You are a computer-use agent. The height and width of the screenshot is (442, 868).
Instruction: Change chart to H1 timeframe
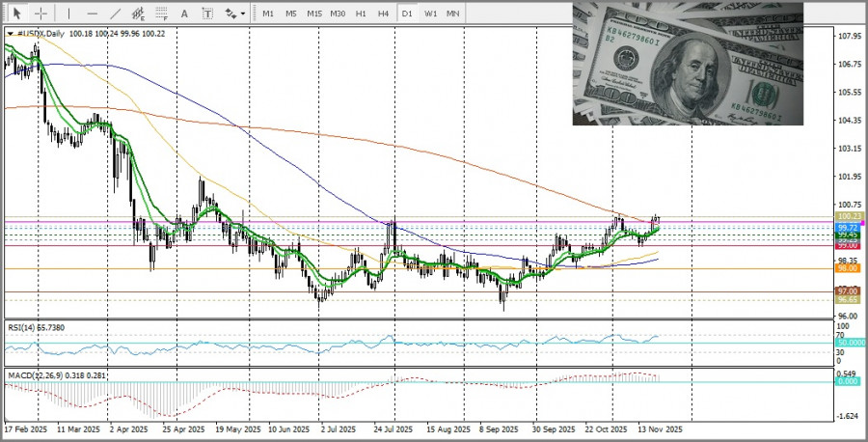click(361, 14)
